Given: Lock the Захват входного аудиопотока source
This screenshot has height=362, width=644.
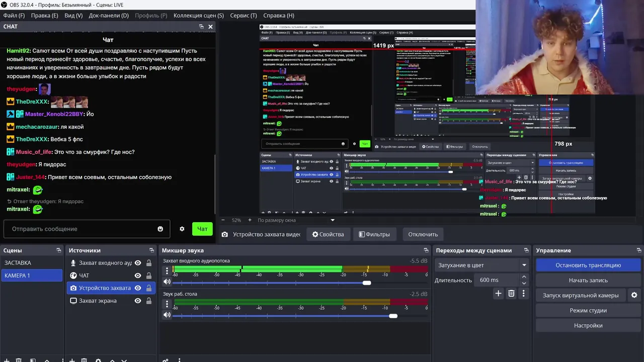Looking at the screenshot, I should pos(149,263).
